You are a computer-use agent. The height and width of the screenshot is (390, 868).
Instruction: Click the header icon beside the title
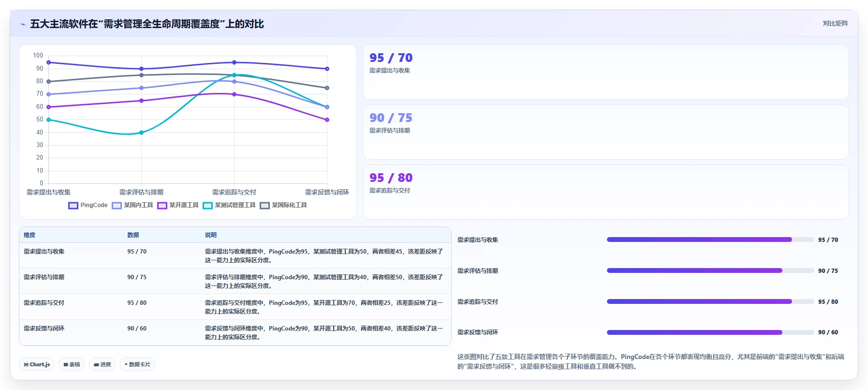23,24
